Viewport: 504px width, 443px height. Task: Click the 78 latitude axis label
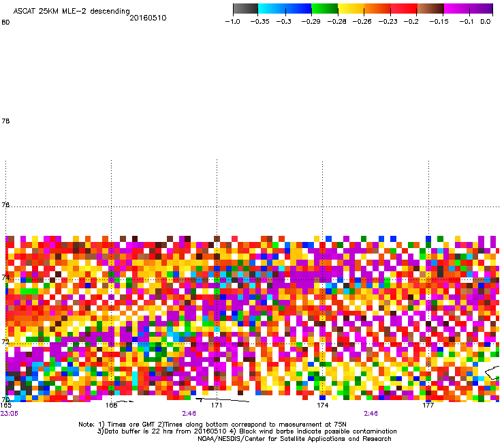point(5,121)
